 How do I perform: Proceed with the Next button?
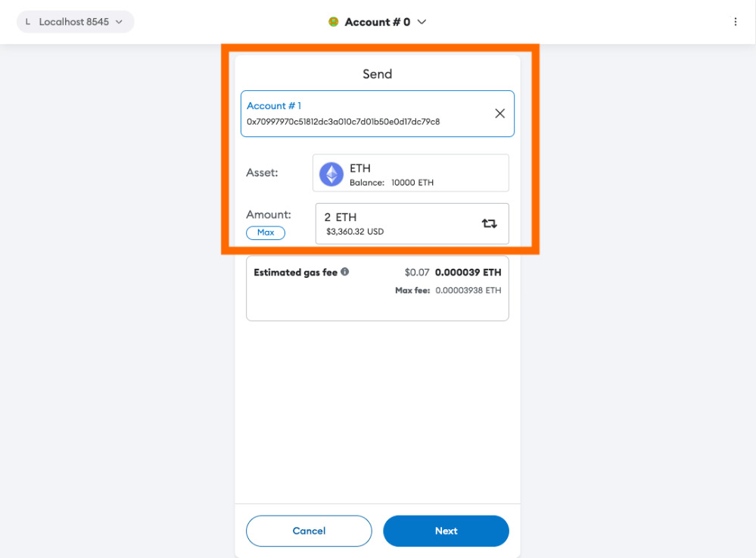coord(446,531)
